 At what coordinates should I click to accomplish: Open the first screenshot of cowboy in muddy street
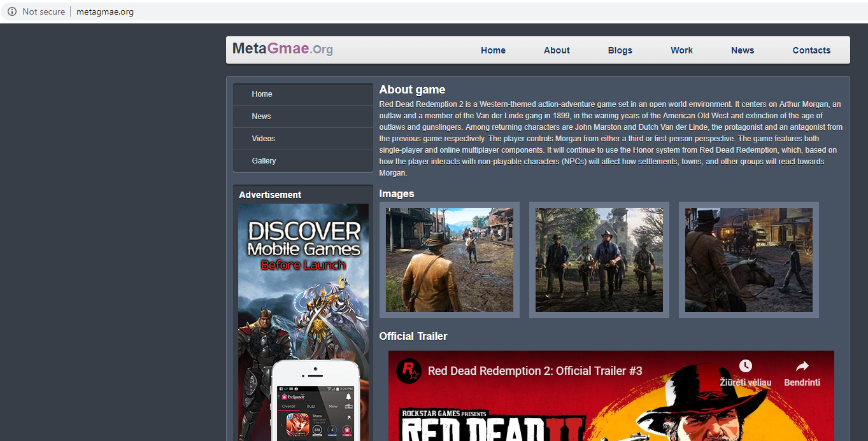(x=450, y=260)
